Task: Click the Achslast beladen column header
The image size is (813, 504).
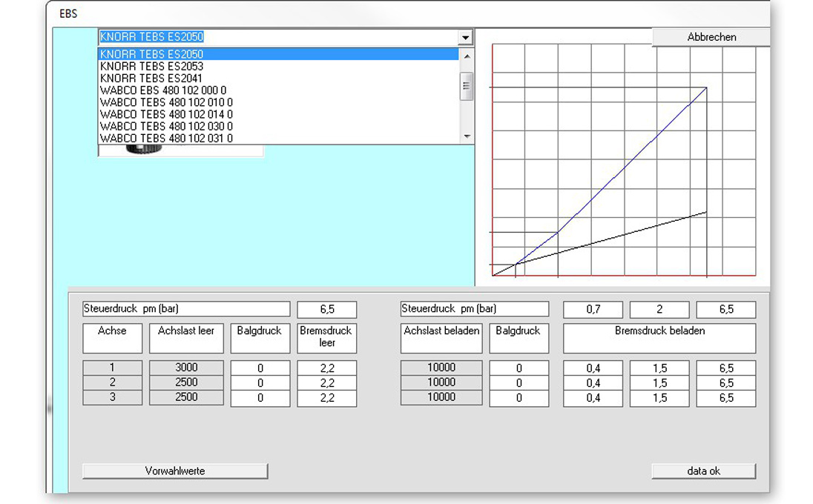Action: tap(441, 338)
